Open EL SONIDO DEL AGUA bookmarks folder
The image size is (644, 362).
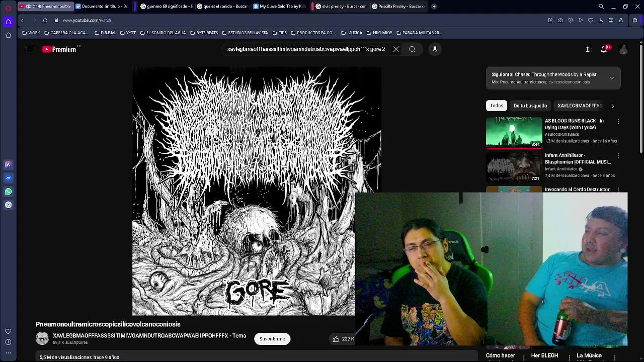tap(163, 33)
